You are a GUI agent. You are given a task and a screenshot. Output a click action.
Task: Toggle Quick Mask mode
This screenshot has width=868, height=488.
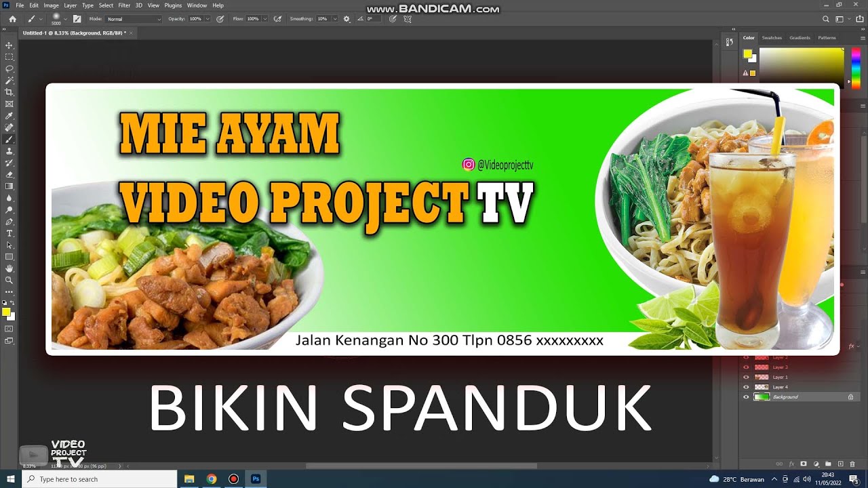pos(9,329)
